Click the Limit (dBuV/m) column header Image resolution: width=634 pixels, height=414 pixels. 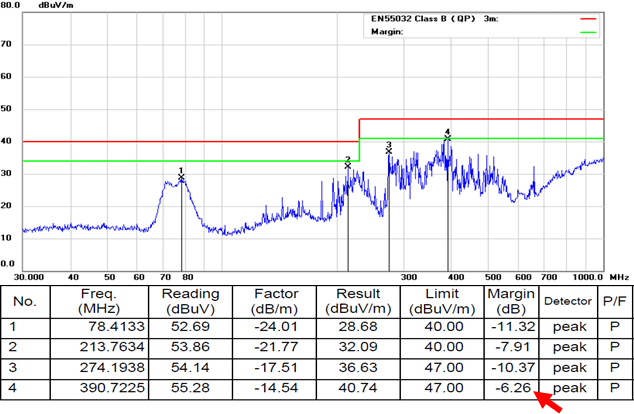point(442,301)
